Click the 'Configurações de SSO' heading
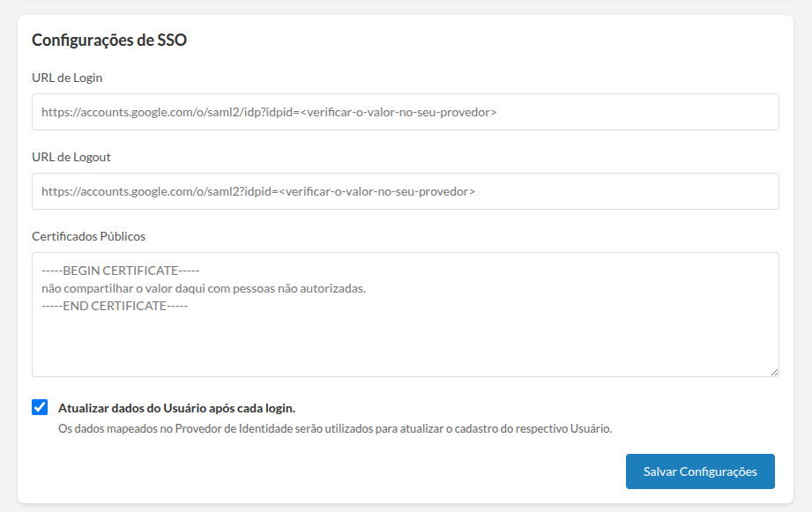Viewport: 812px width, 512px height. point(109,40)
